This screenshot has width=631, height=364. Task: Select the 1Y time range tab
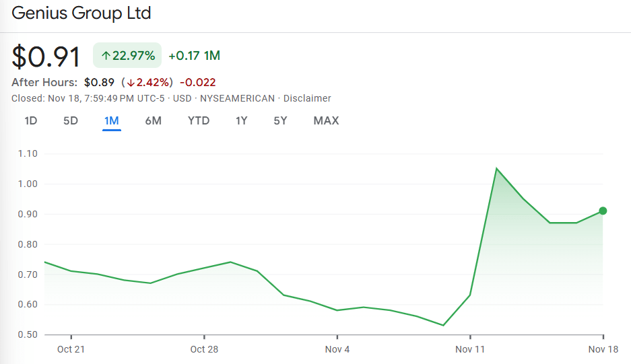click(x=241, y=121)
